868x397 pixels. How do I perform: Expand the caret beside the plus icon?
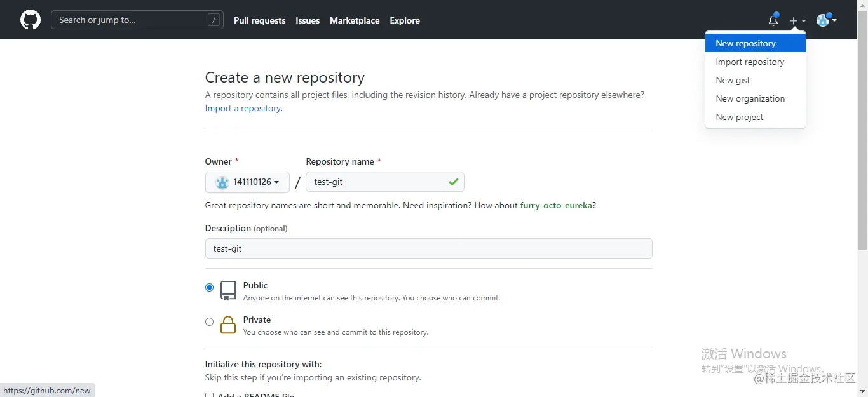click(804, 21)
